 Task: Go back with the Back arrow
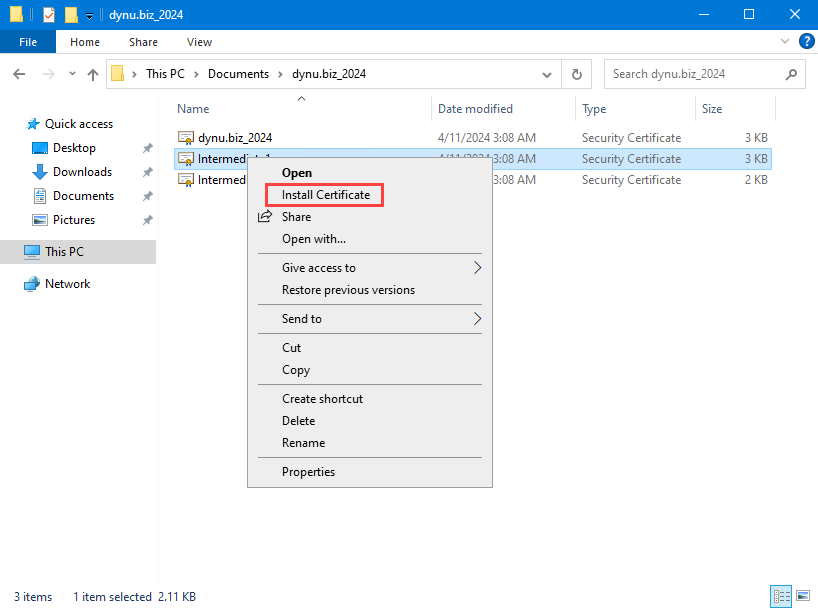tap(19, 74)
